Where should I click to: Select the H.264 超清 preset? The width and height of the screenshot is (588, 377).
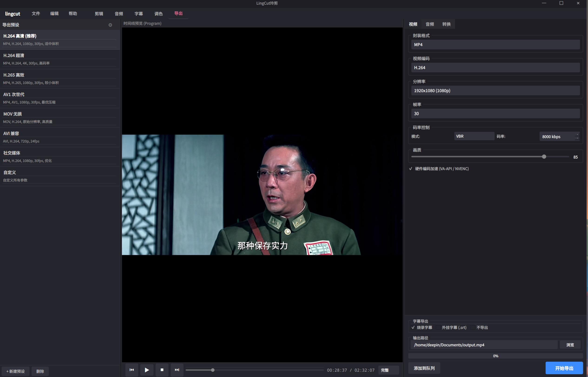click(x=60, y=59)
